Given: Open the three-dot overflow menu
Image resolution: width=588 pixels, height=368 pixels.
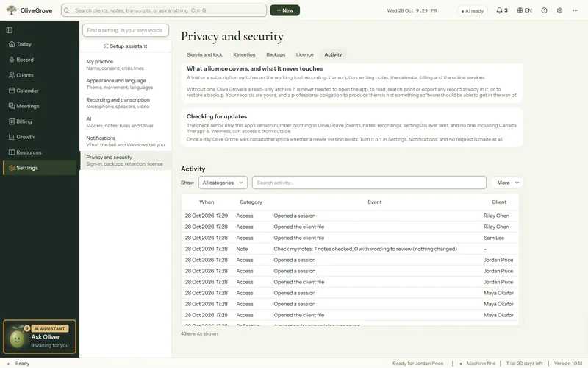Looking at the screenshot, I should (575, 10).
